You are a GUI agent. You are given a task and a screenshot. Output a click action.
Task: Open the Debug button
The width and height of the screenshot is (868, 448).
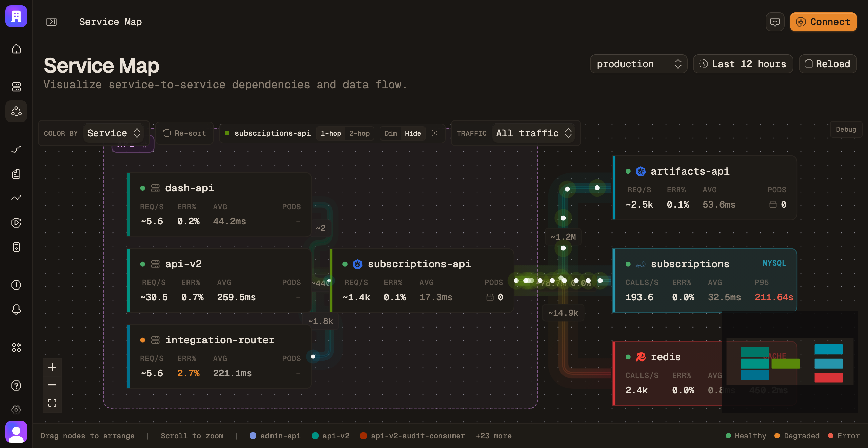(846, 129)
